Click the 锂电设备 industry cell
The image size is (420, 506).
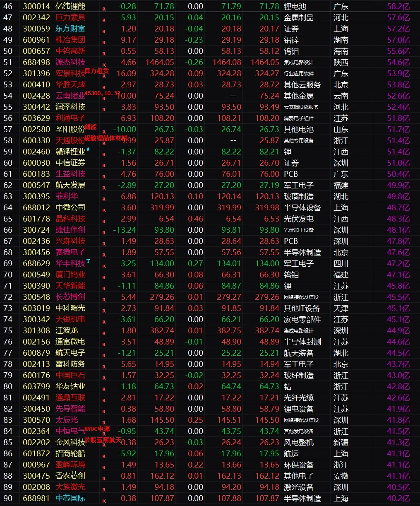tap(299, 409)
